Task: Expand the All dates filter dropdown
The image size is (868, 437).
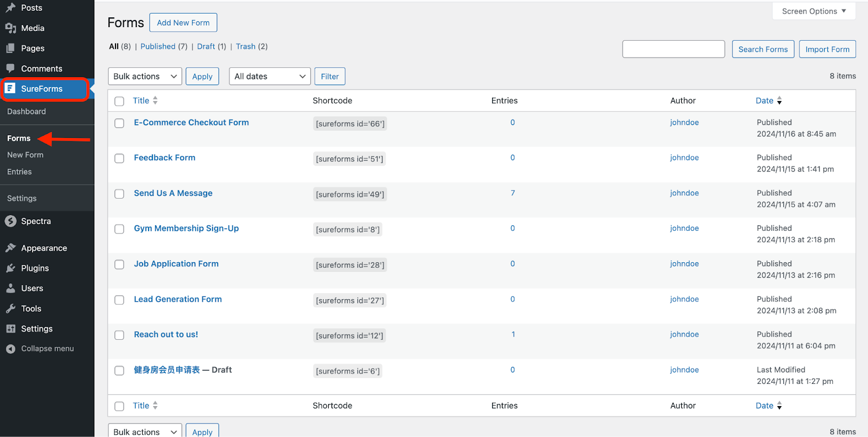Action: click(x=270, y=77)
